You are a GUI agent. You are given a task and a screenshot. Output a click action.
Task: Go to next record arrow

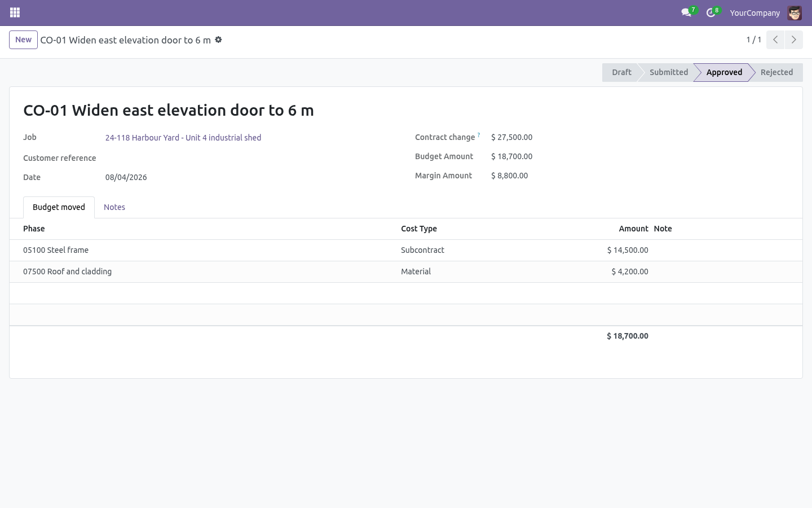coord(793,40)
